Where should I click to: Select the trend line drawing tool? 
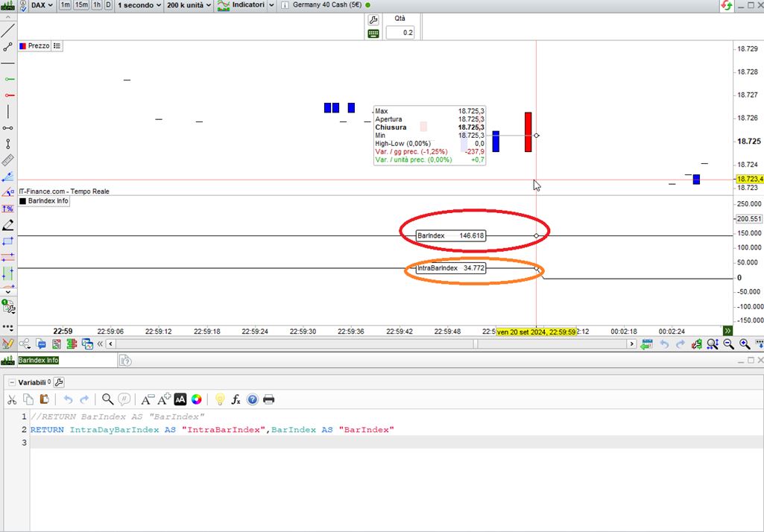click(x=7, y=31)
